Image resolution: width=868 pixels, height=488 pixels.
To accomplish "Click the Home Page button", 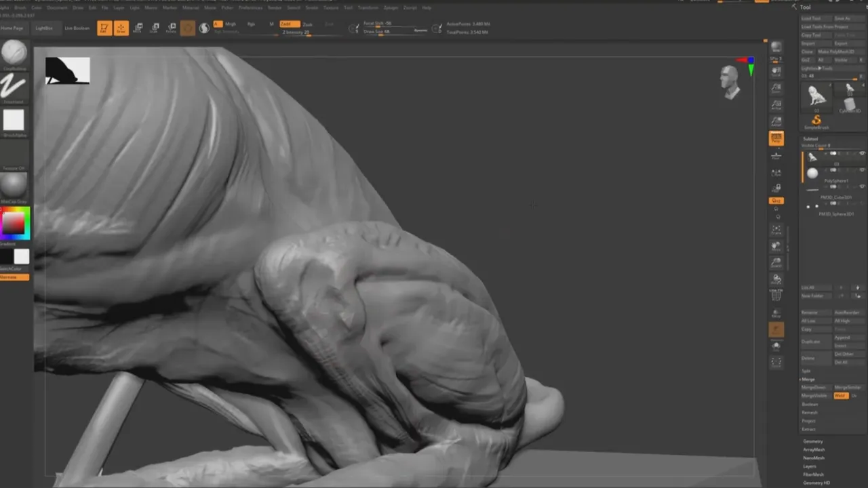I will point(12,28).
